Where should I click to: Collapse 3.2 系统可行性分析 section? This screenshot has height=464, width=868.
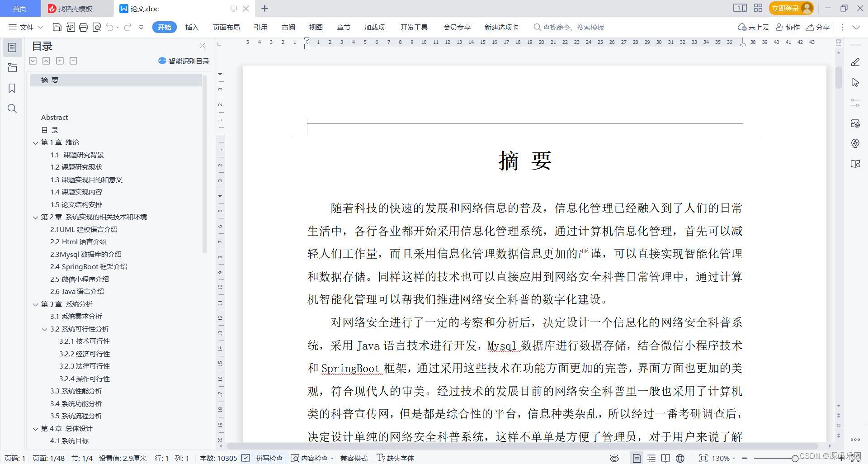click(x=44, y=329)
